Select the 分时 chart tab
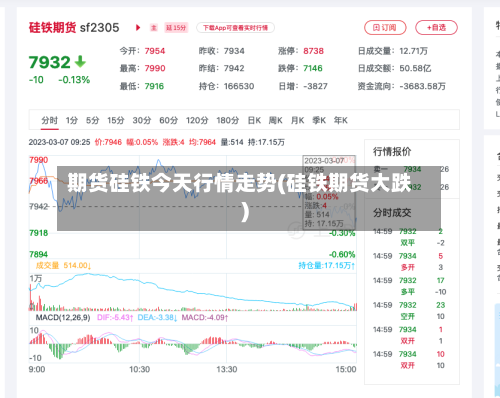 (50, 120)
